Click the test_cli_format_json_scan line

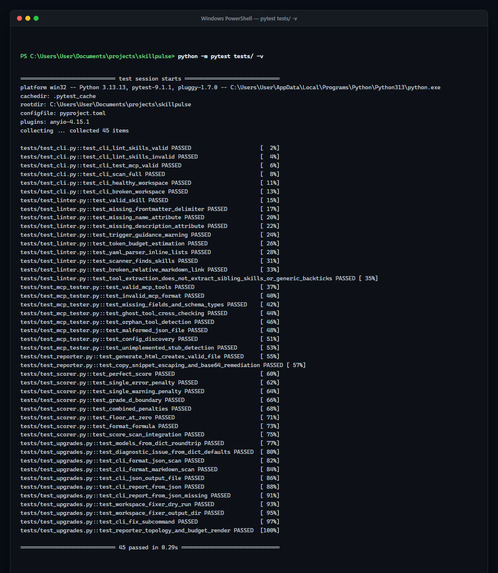[150, 461]
